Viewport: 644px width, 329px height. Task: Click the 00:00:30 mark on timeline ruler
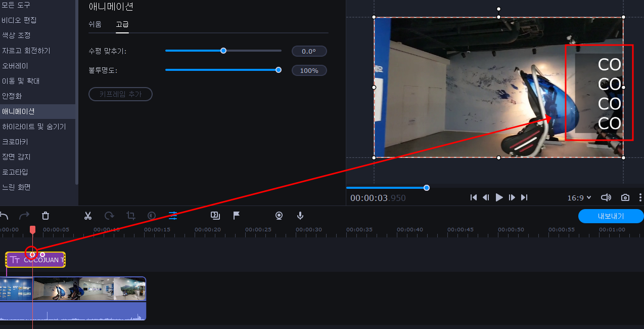click(x=309, y=230)
